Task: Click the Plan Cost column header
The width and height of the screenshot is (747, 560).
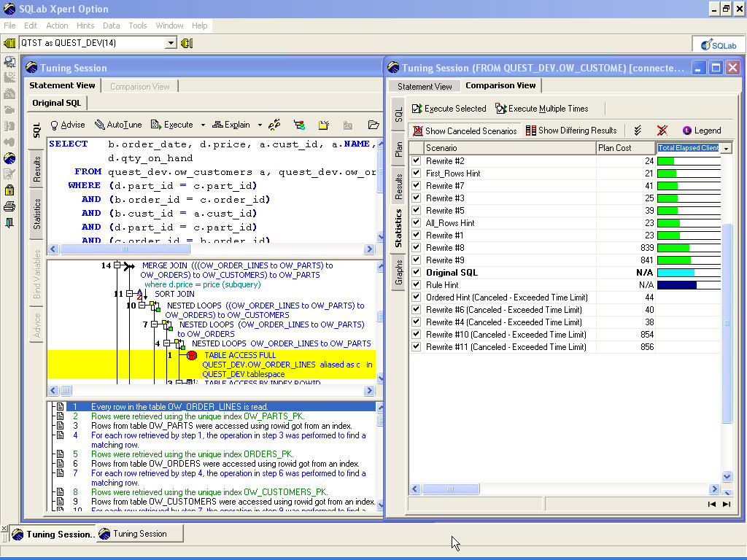Action: pyautogui.click(x=626, y=148)
